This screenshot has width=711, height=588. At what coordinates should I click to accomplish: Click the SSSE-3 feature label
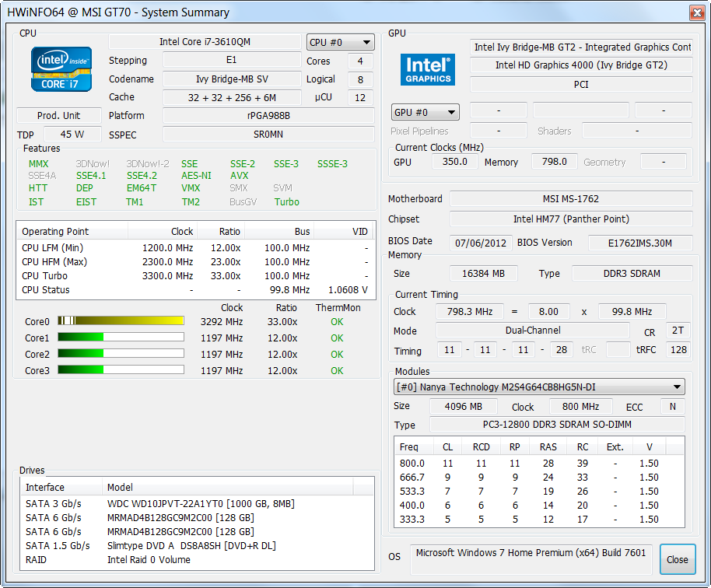tap(332, 163)
